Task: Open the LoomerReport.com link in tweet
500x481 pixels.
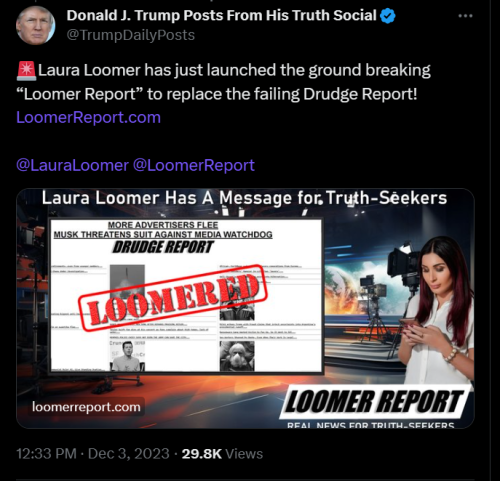Action: [x=88, y=117]
